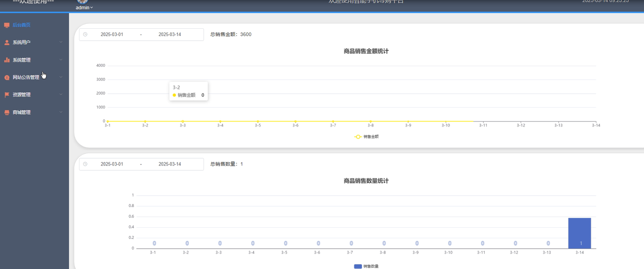The height and width of the screenshot is (269, 644).
Task: Expand the 系统管理 menu
Action: tap(34, 60)
